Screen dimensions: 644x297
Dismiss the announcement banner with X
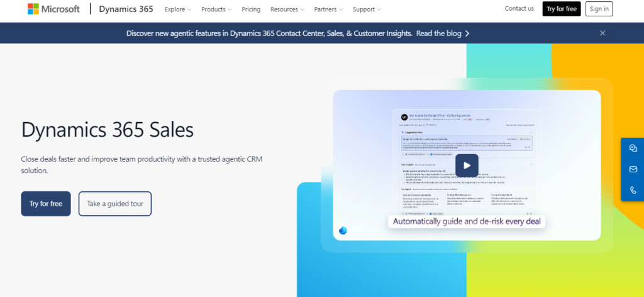602,33
